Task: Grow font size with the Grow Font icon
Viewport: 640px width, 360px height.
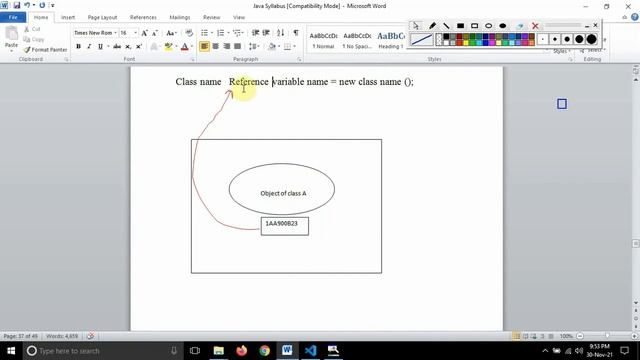Action: pos(144,33)
